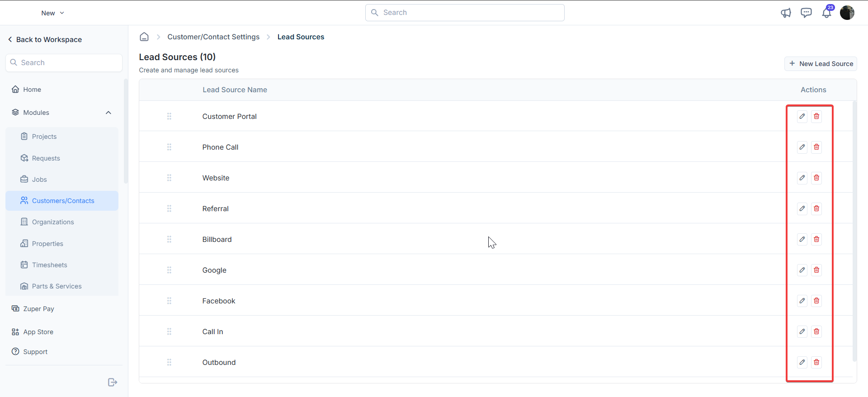Click the Lead Sources breadcrumb

pyautogui.click(x=301, y=37)
